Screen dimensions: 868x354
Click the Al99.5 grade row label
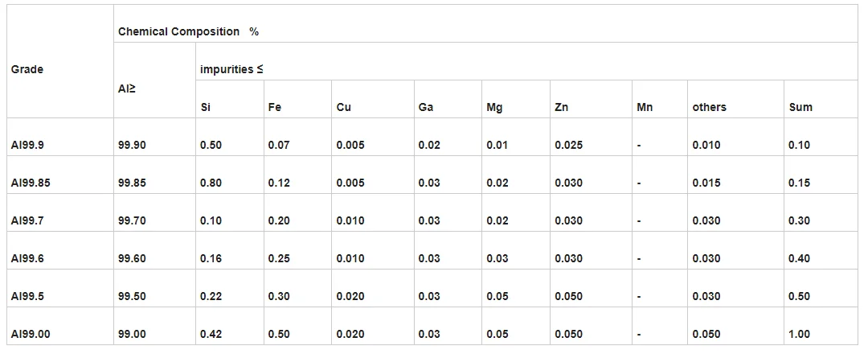pos(28,296)
